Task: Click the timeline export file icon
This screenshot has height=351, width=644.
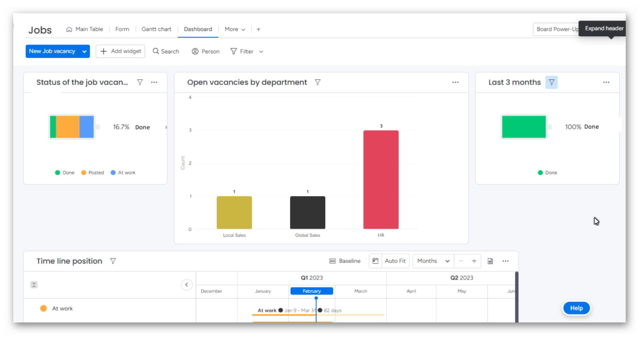Action: pyautogui.click(x=490, y=261)
